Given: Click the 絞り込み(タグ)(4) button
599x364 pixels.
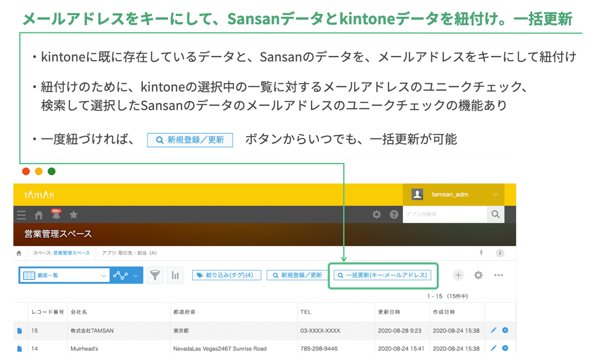Looking at the screenshot, I should coord(227,275).
